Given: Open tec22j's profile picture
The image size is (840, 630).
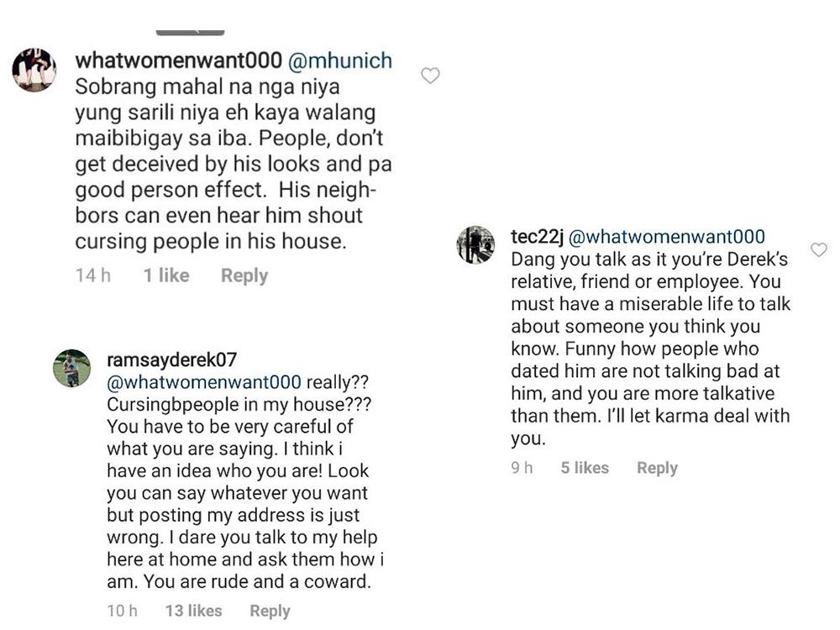Looking at the screenshot, I should click(x=476, y=244).
